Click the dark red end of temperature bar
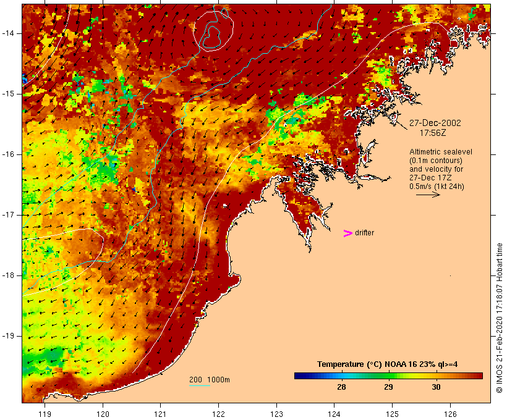Viewport: 507px width, 420px height. coord(479,376)
